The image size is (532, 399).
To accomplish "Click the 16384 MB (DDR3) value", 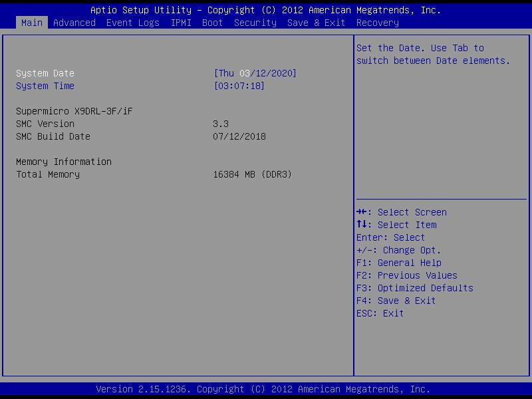I will click(x=252, y=174).
